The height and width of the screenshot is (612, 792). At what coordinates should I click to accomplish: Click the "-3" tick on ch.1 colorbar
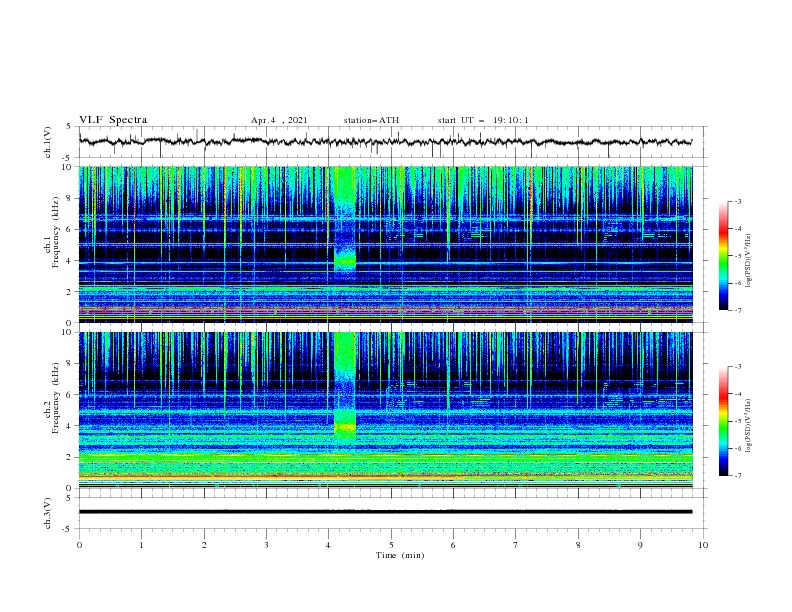pyautogui.click(x=737, y=201)
